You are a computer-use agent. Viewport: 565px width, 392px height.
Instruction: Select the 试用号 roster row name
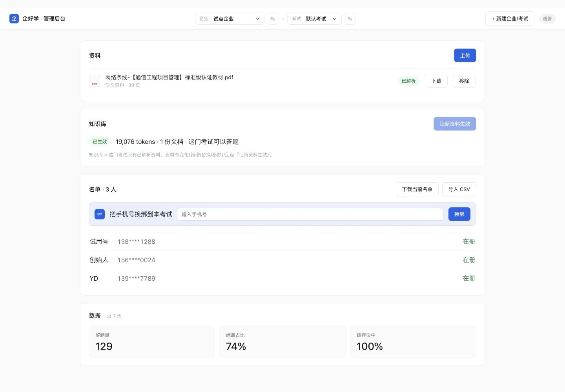tap(99, 241)
